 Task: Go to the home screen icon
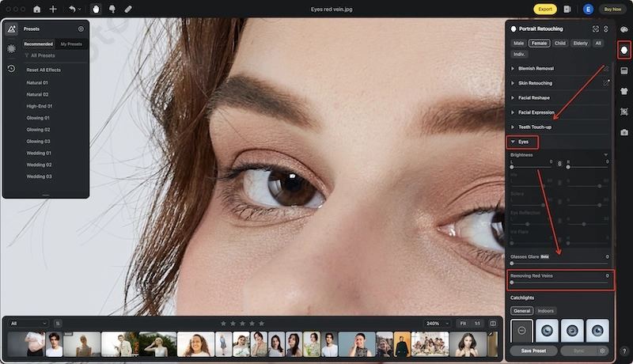coord(36,9)
